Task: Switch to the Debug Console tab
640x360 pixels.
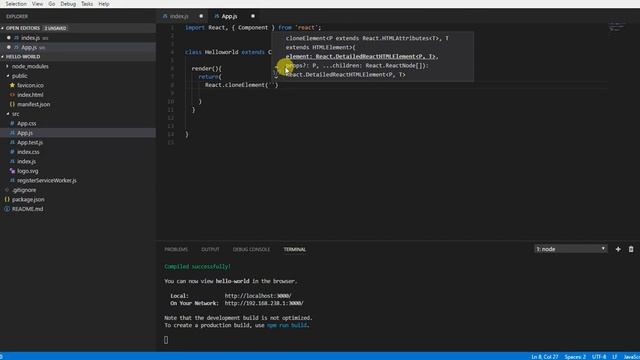Action: [251, 249]
